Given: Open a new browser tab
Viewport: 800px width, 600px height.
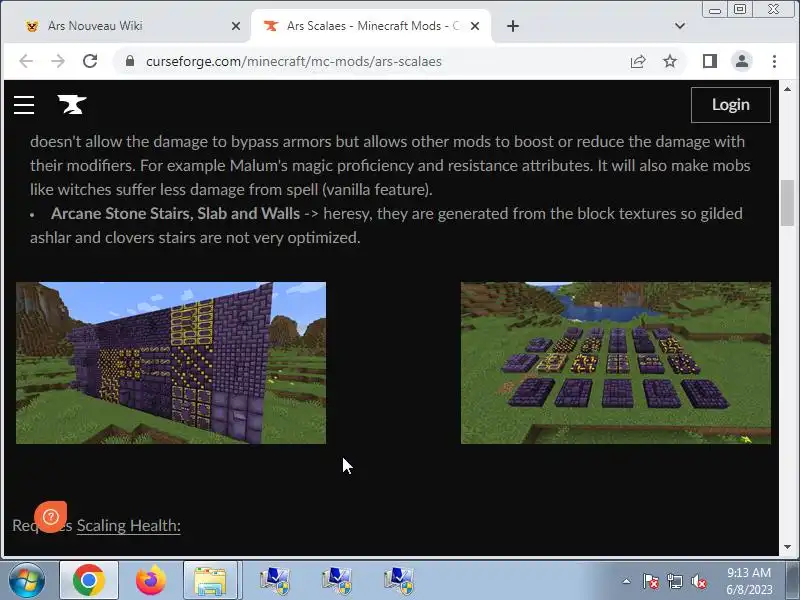Looking at the screenshot, I should coord(513,26).
